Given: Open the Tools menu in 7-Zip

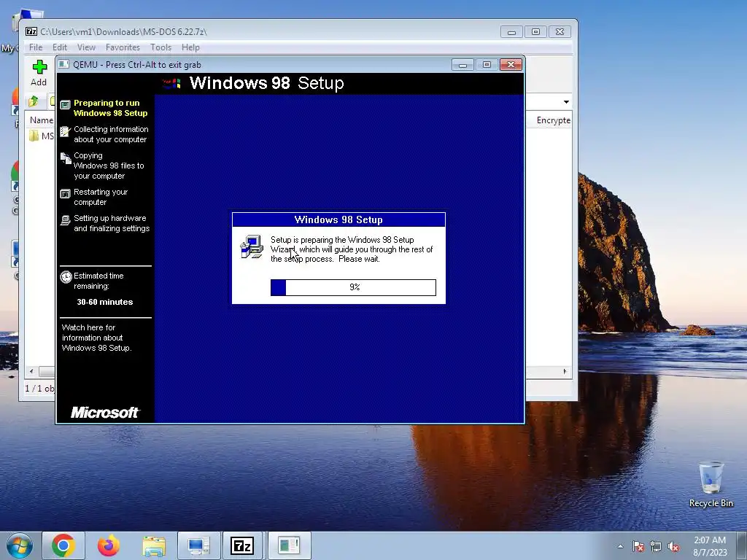Looking at the screenshot, I should 160,47.
